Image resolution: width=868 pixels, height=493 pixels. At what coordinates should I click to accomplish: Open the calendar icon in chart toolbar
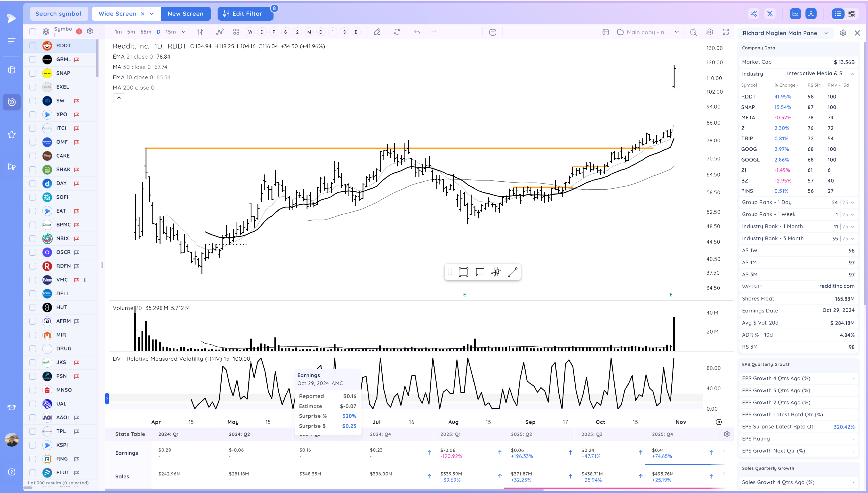pyautogui.click(x=493, y=32)
